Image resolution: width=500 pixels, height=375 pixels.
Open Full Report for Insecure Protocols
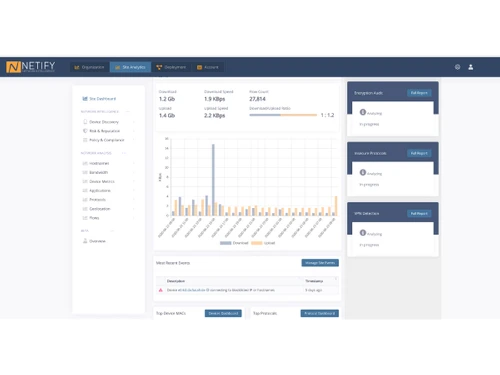tap(419, 153)
